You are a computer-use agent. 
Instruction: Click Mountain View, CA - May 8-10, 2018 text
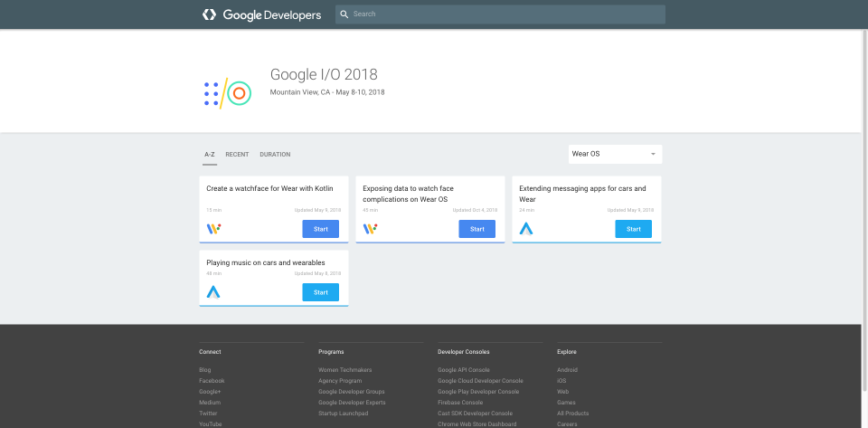click(x=327, y=92)
